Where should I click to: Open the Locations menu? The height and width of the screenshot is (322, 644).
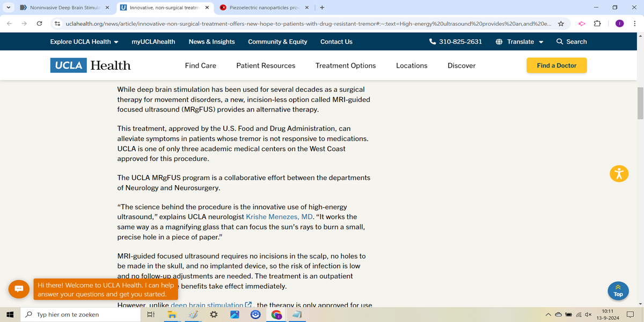[x=412, y=65]
